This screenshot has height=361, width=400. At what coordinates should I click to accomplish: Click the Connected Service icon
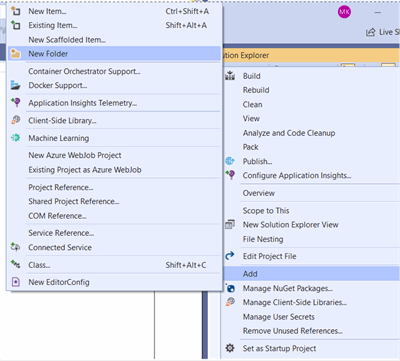pos(15,247)
